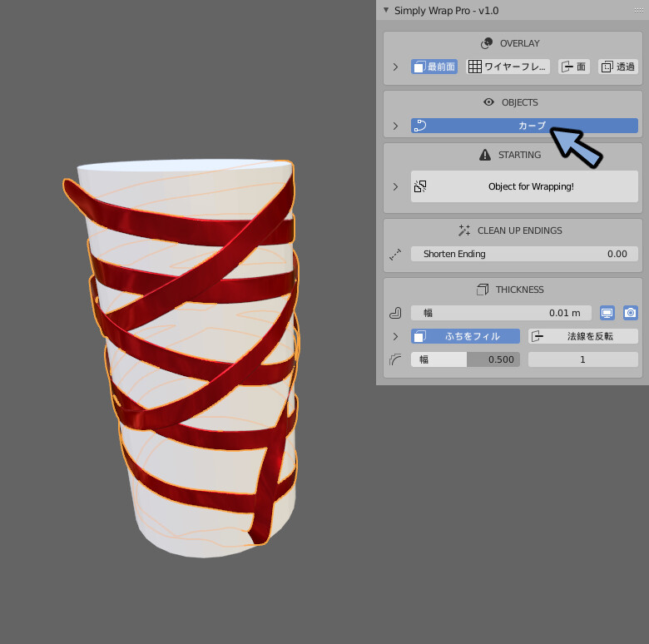Toggle the ふちをフィル fill rim button
Screen dimensions: 649x644
click(x=465, y=336)
